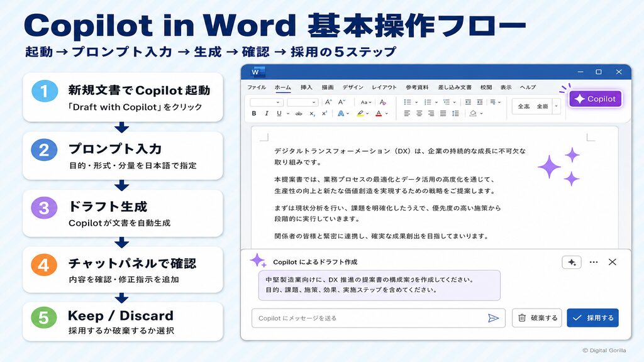Click the text direction icon beside indent buttons
This screenshot has width=644, height=362.
click(x=493, y=102)
